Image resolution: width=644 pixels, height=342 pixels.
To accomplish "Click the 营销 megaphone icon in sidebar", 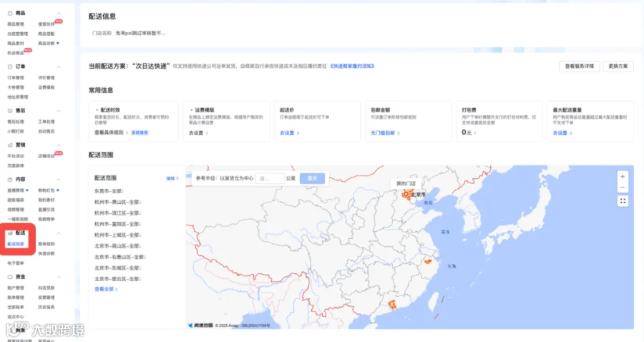I will [x=10, y=145].
